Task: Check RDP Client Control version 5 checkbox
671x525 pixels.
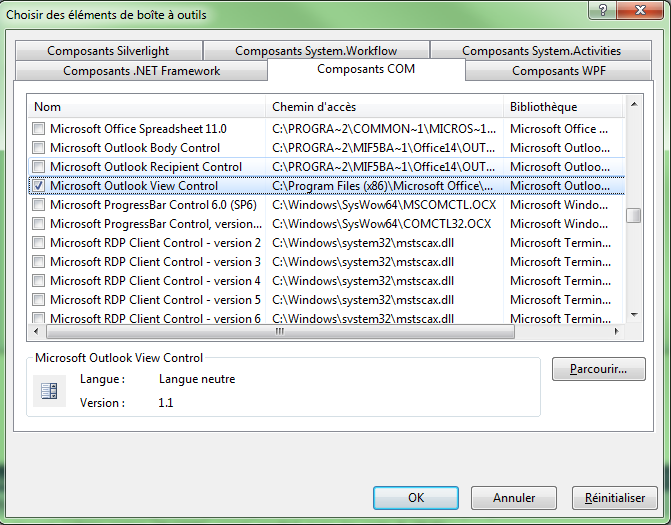Action: coord(39,300)
